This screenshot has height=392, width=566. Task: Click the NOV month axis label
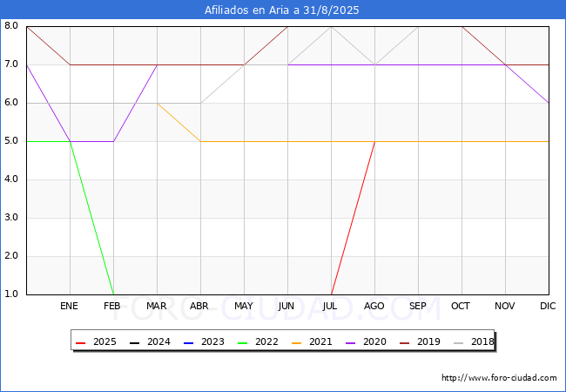coord(505,306)
